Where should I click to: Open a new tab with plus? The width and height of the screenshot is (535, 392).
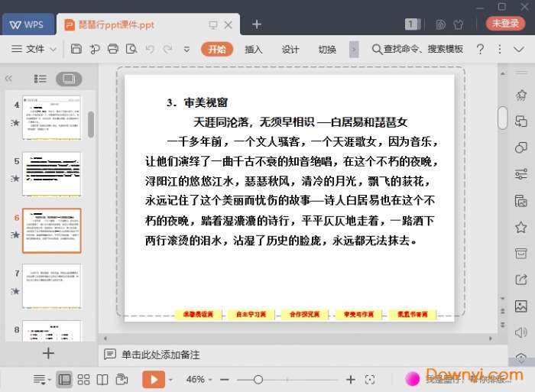257,24
